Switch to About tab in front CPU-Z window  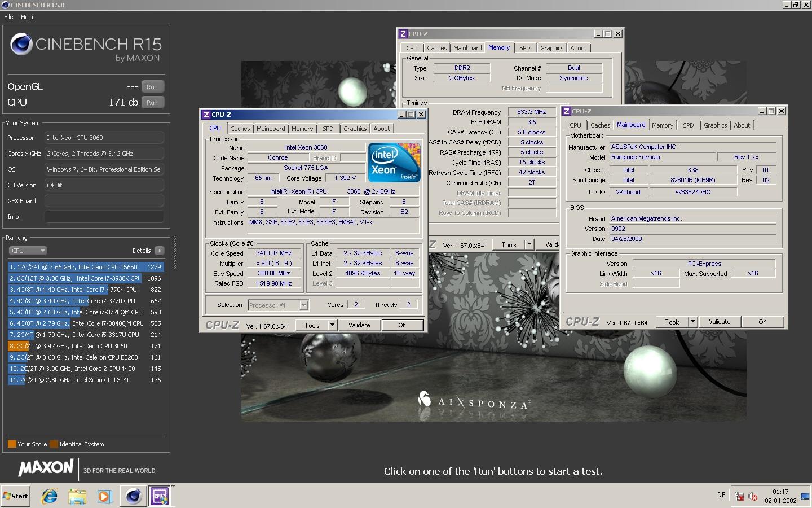382,129
